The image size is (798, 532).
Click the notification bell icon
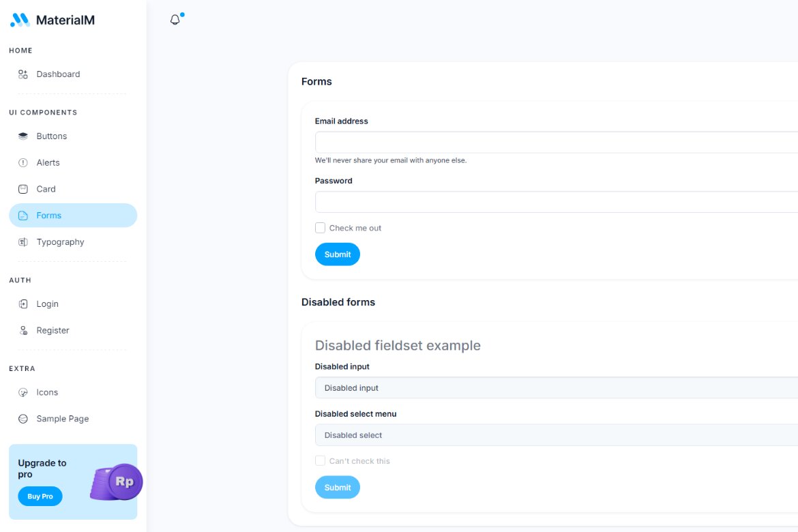click(x=175, y=19)
